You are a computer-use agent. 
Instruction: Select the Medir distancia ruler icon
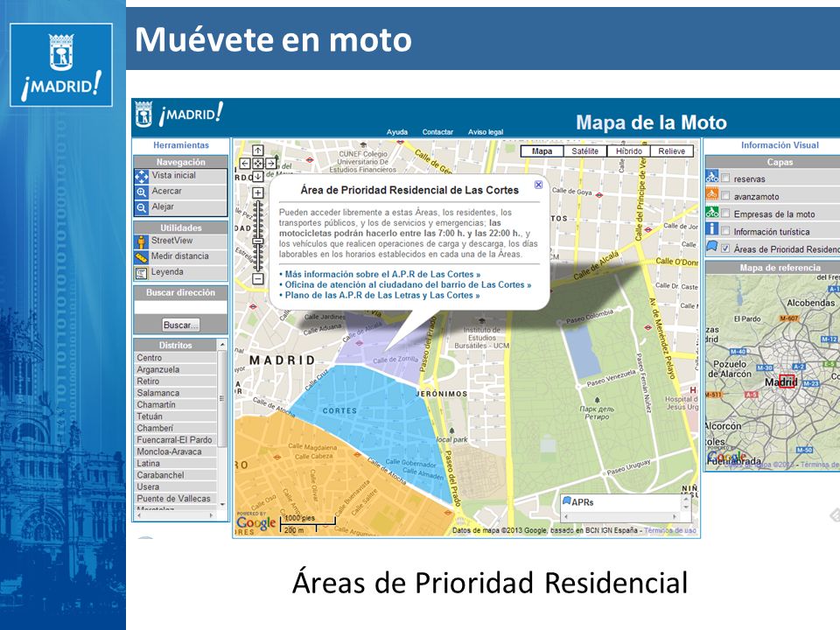click(x=141, y=257)
